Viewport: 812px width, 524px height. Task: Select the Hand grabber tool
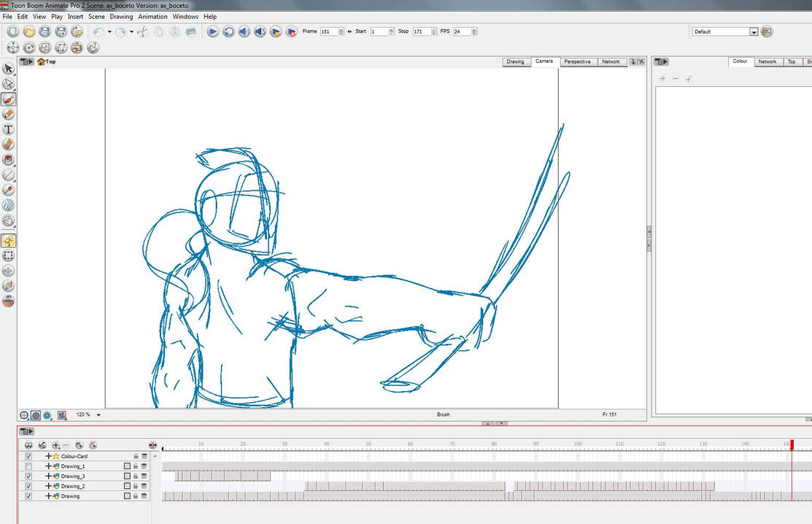pos(8,220)
